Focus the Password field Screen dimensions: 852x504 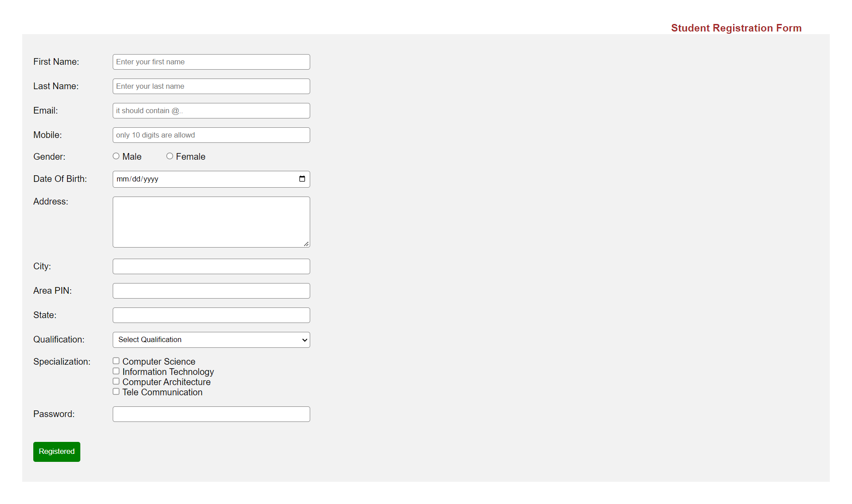211,414
